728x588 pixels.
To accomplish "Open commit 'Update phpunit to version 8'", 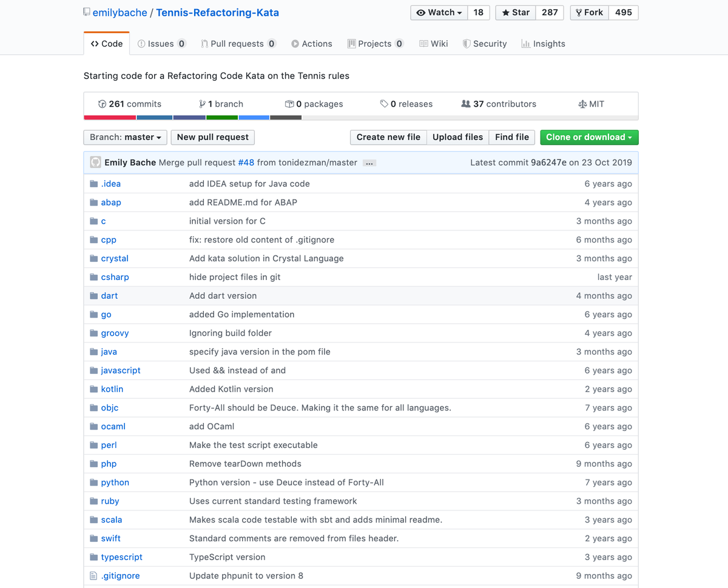I will (246, 576).
